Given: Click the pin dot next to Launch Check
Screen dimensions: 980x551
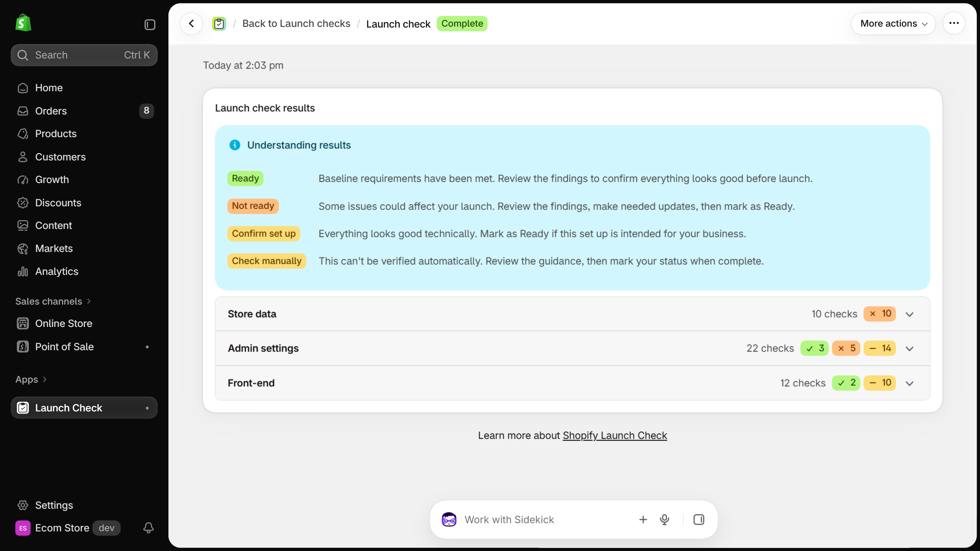Looking at the screenshot, I should [x=147, y=408].
